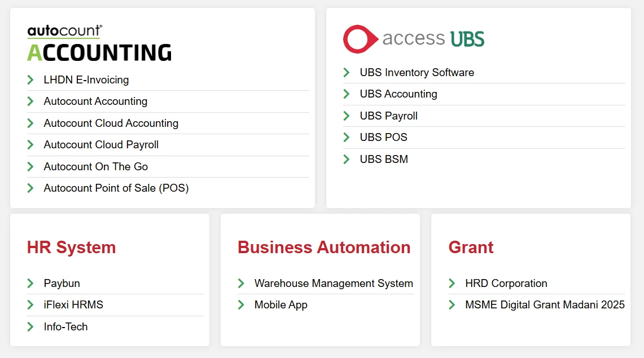Click the Business Automation heading
Image resolution: width=644 pixels, height=358 pixels.
(x=324, y=247)
